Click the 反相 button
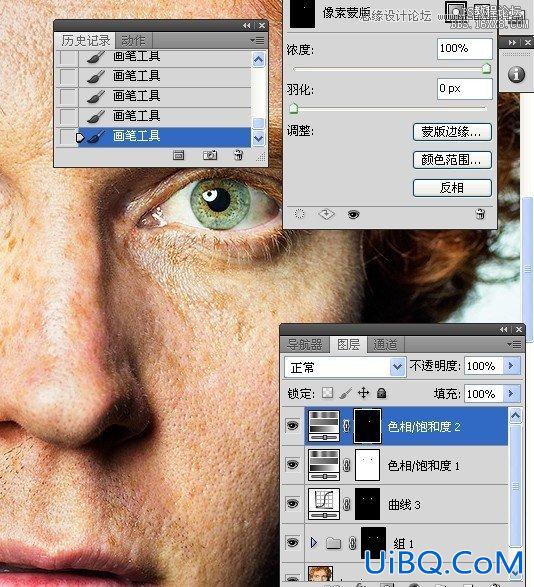534x587 pixels. pos(452,188)
